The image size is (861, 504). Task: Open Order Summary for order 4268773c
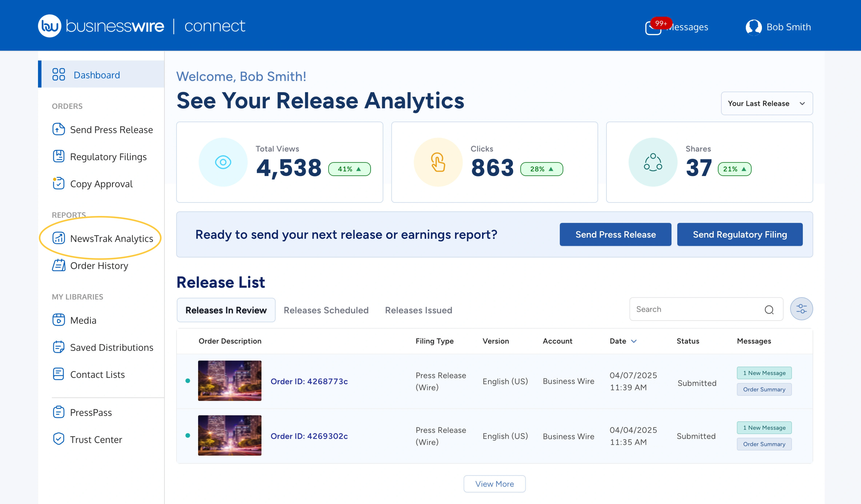tap(764, 390)
